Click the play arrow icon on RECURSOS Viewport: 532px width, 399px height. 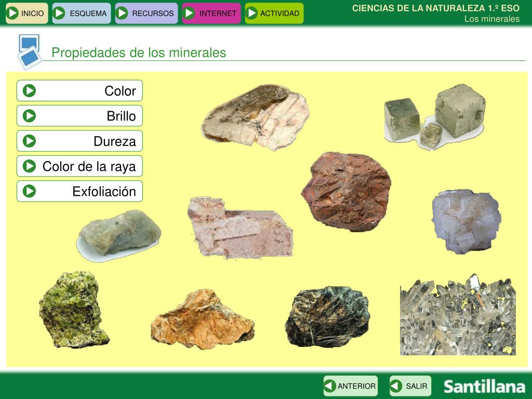click(122, 13)
